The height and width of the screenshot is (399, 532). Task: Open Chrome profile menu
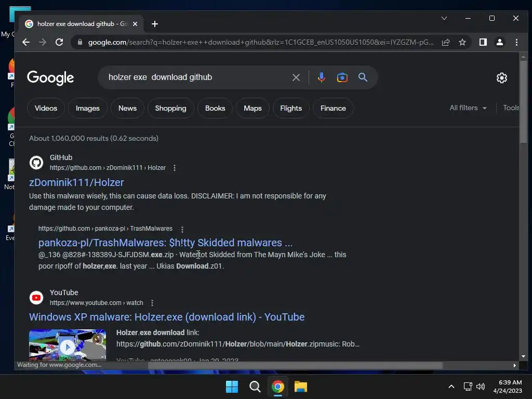pos(499,42)
